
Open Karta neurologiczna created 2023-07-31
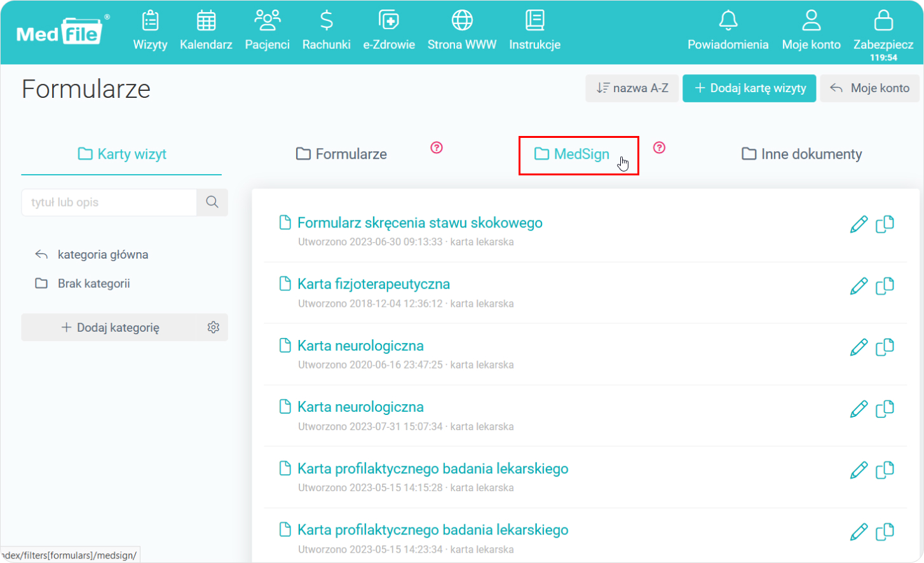coord(360,407)
